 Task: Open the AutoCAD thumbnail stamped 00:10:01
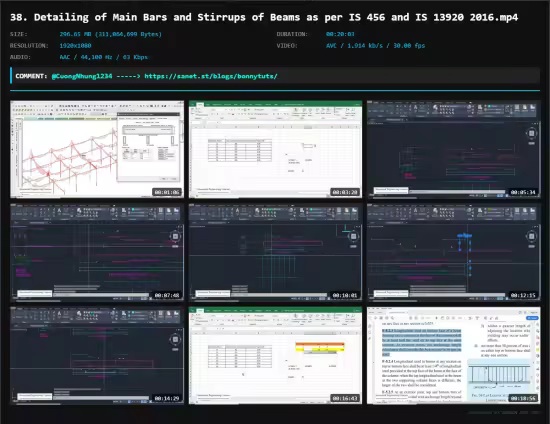pos(275,252)
